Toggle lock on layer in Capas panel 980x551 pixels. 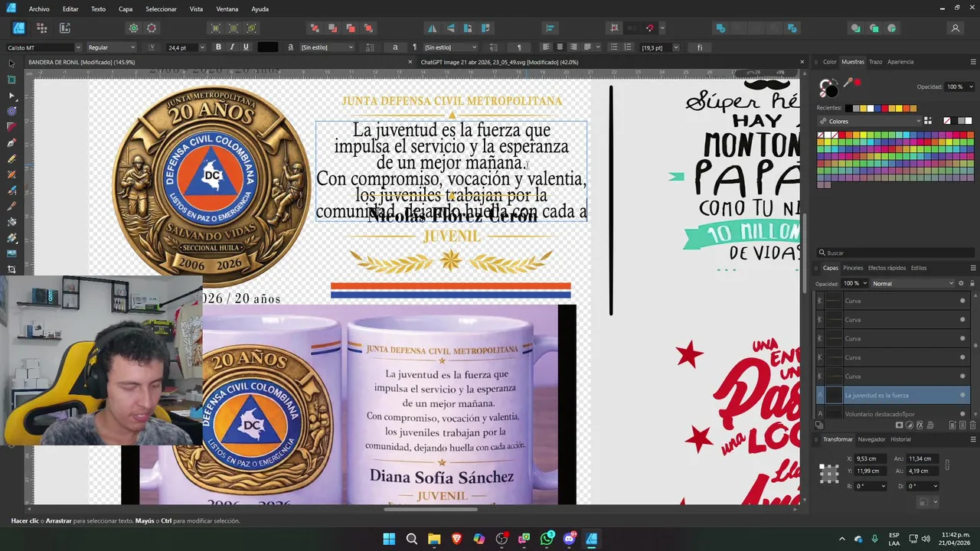(972, 283)
